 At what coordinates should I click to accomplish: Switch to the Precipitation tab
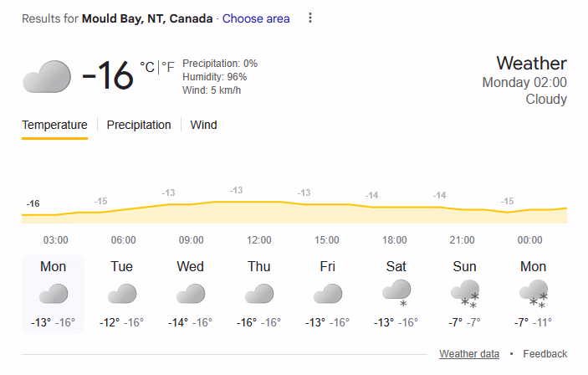139,125
